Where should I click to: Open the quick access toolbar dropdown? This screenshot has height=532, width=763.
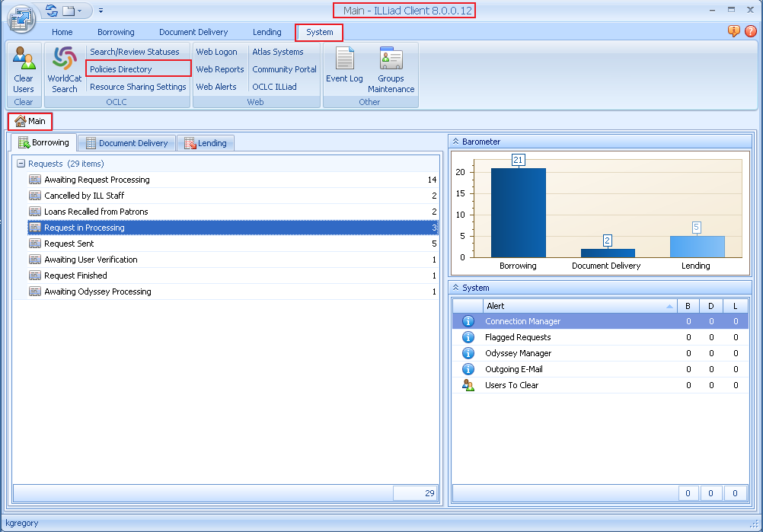(100, 11)
